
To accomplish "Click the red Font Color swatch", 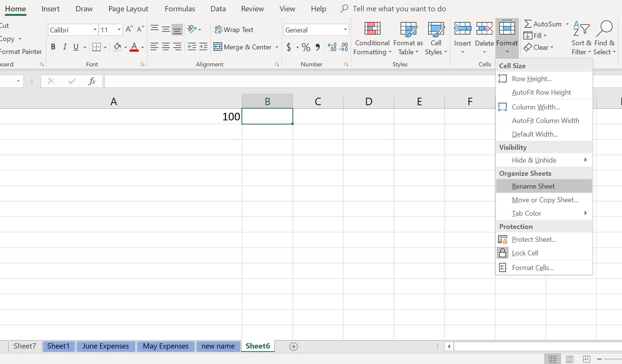I will click(x=134, y=47).
